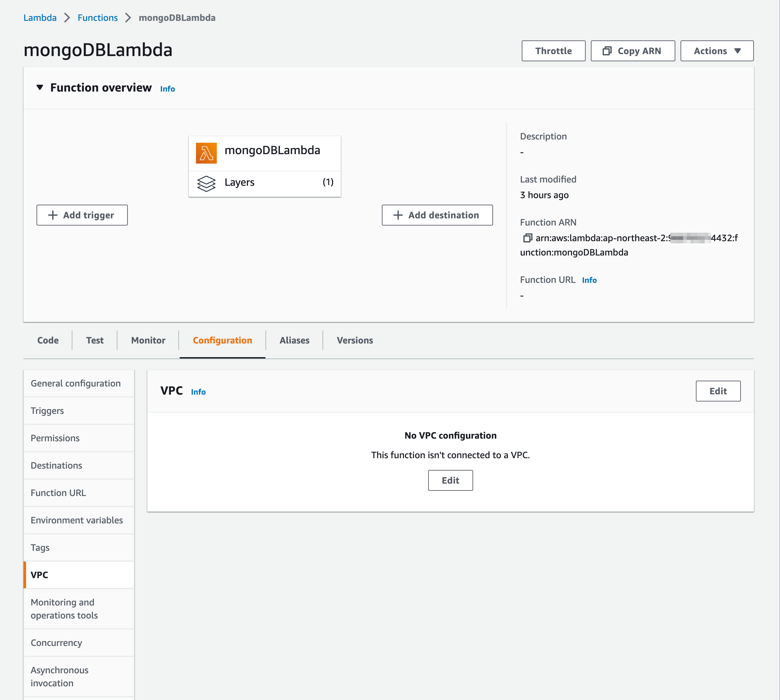Open the Actions dropdown
Screen dimensions: 780x700
tap(716, 51)
